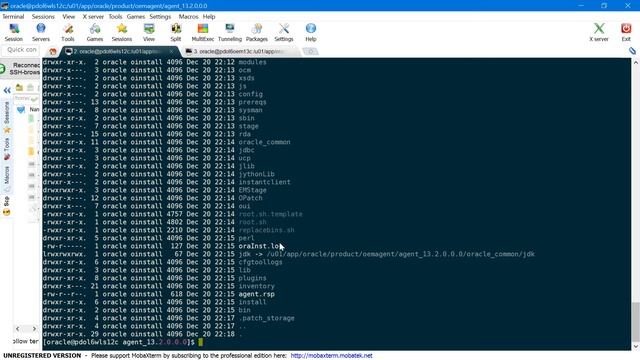Viewport: 640px width, 360px height.
Task: Click the instantclient directory name in terminal
Action: point(264,182)
